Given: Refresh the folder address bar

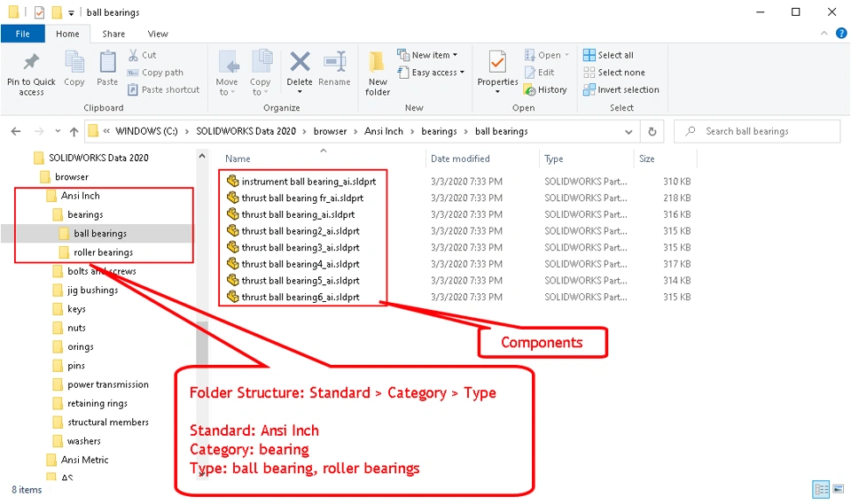Looking at the screenshot, I should pos(652,131).
